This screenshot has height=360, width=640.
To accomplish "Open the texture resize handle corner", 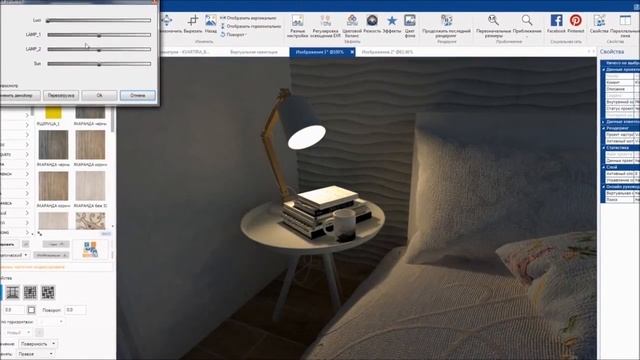I will point(40,233).
